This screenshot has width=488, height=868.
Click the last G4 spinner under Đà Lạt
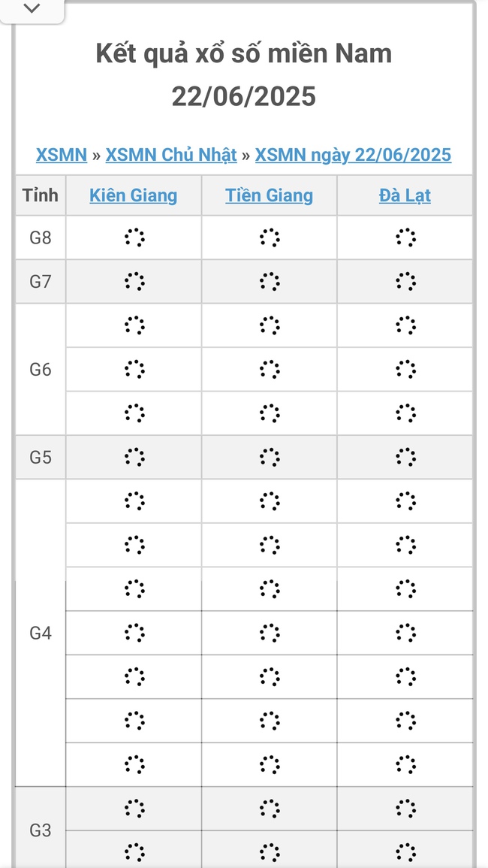click(x=405, y=764)
